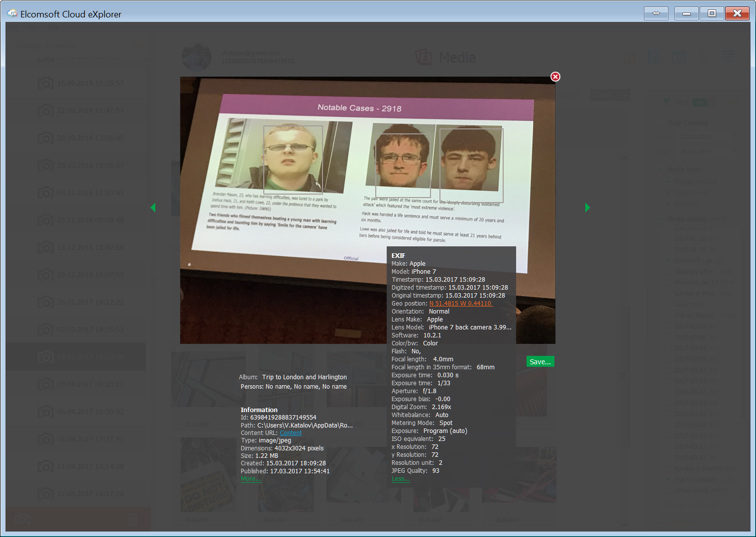The width and height of the screenshot is (756, 537).
Task: Show next photo with right green arrow
Action: pos(587,208)
